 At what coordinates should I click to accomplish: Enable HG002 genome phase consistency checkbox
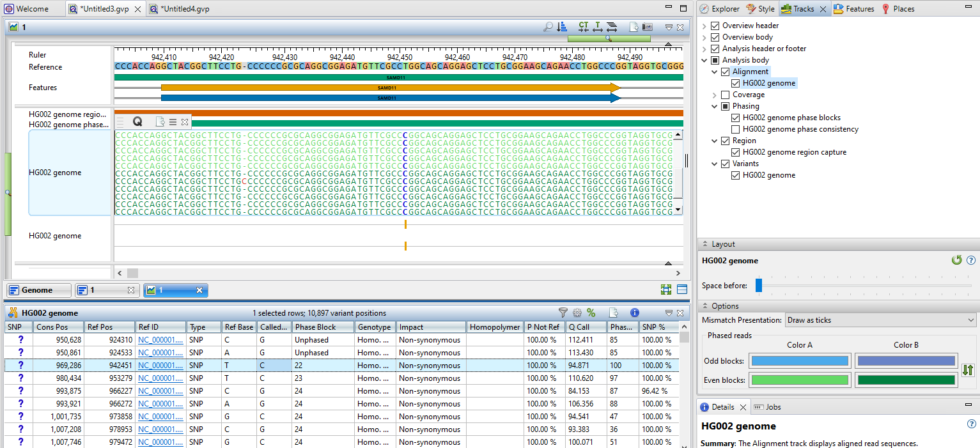coord(736,129)
